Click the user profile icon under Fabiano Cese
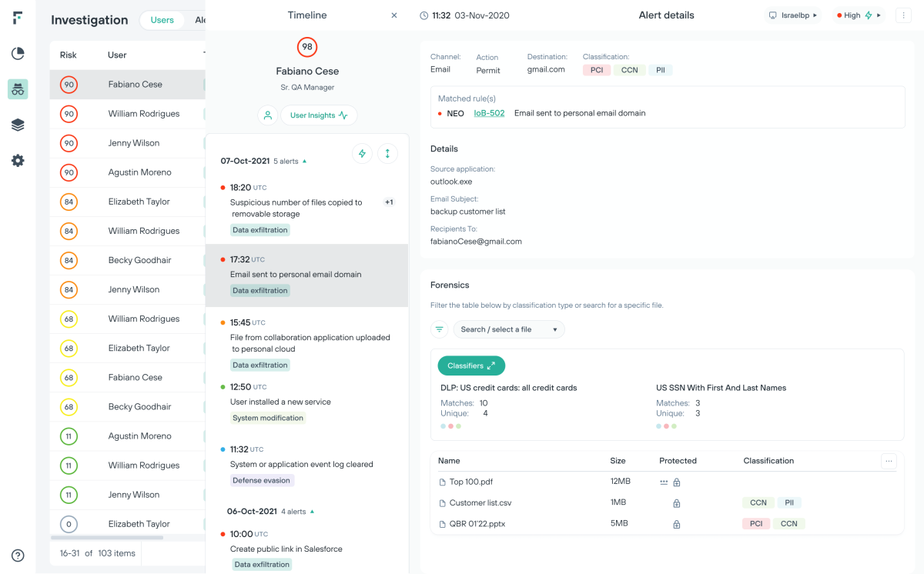The height and width of the screenshot is (574, 924). coord(267,115)
